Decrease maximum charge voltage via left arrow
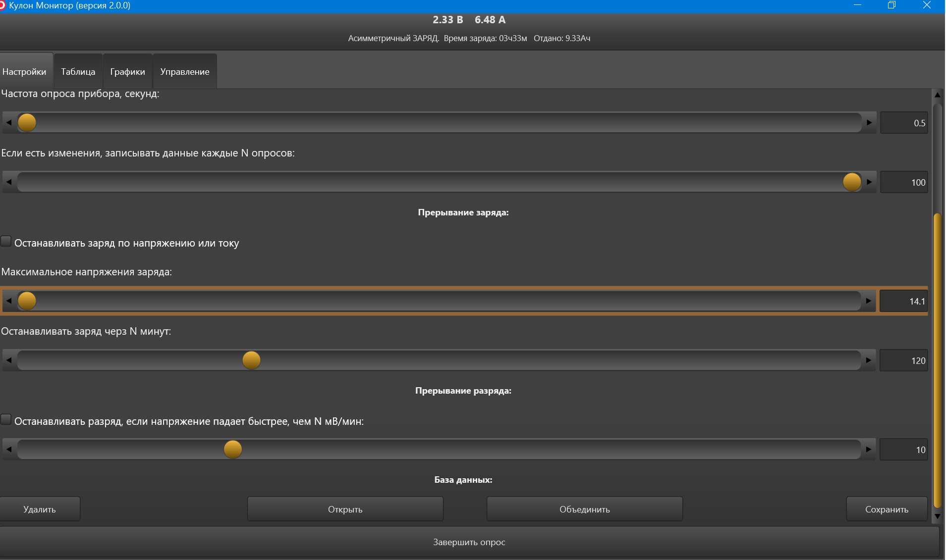The width and height of the screenshot is (946, 560). click(x=9, y=301)
